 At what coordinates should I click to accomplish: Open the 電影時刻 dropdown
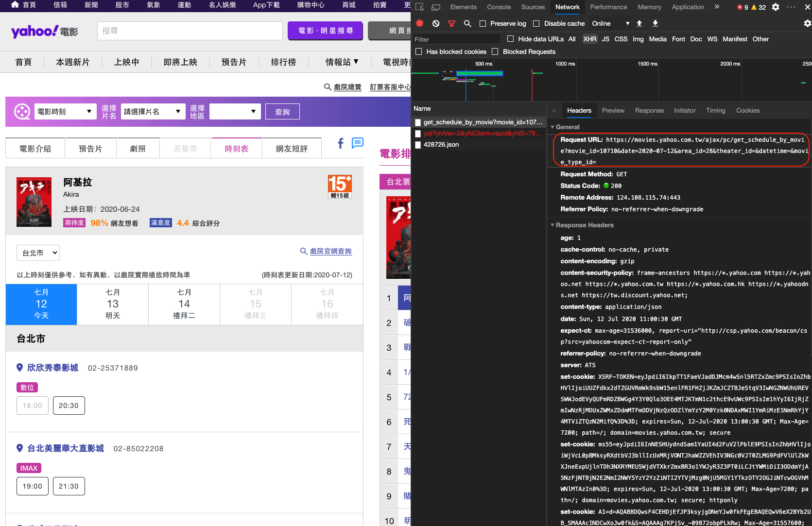(x=65, y=112)
